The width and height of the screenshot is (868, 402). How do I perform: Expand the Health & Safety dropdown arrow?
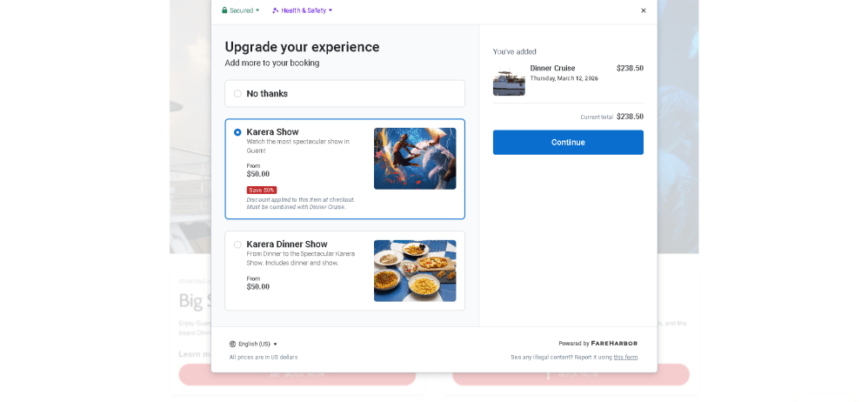(331, 10)
